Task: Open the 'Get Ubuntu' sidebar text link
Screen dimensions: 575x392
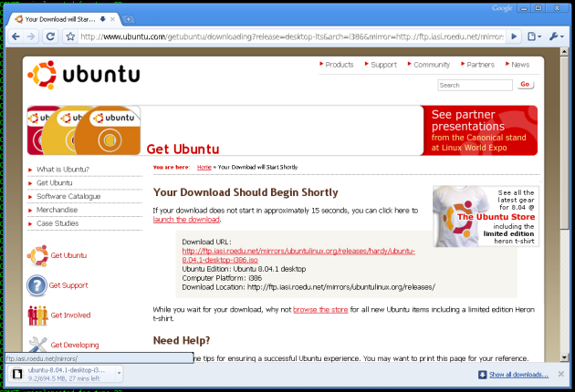Action: click(55, 183)
